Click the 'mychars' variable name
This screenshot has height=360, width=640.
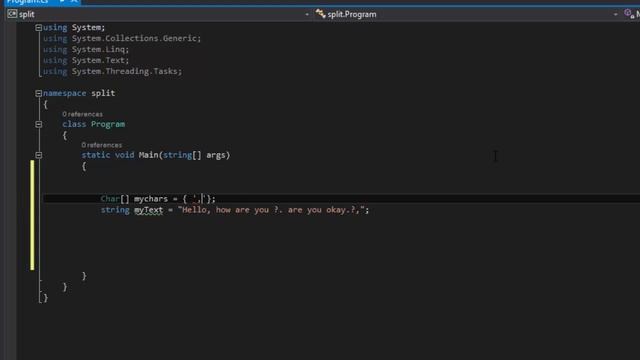click(x=151, y=199)
